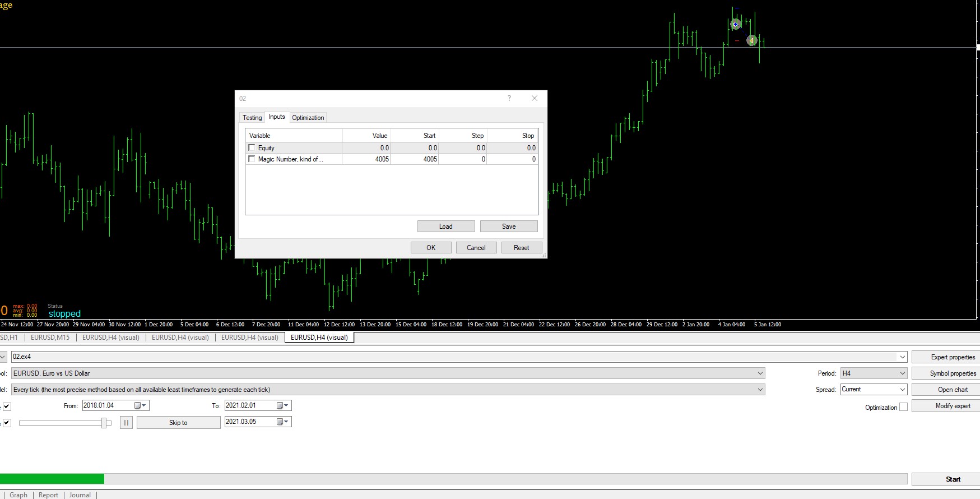Open the Journal tab of the tester
Viewport: 980px width, 499px height.
[80, 495]
